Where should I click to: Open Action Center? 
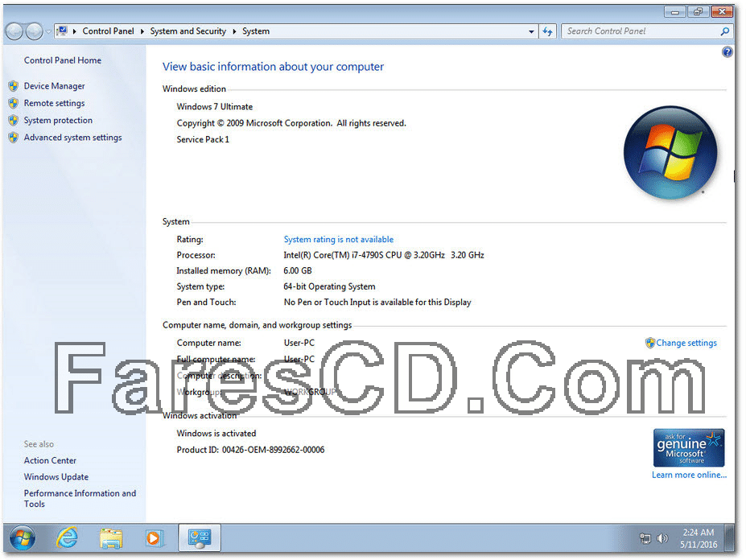pos(50,460)
